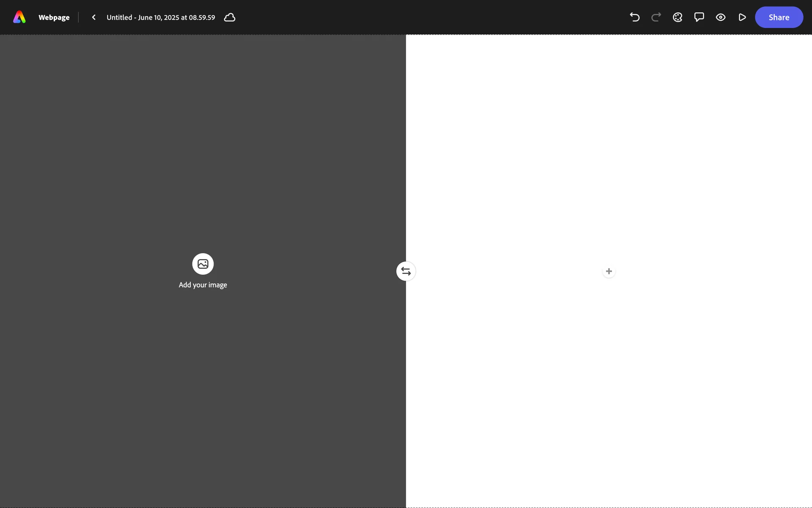This screenshot has width=812, height=508.
Task: Click the Share button
Action: coord(779,17)
